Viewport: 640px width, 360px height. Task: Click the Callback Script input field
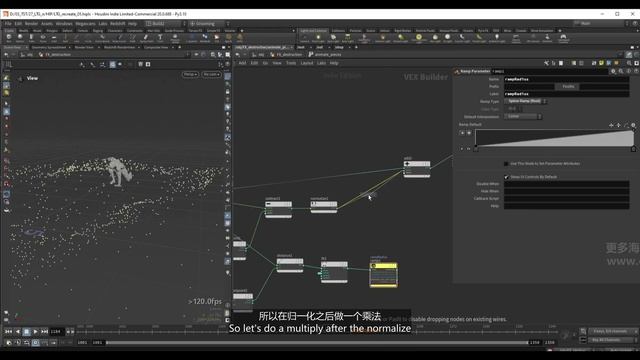(x=566, y=199)
